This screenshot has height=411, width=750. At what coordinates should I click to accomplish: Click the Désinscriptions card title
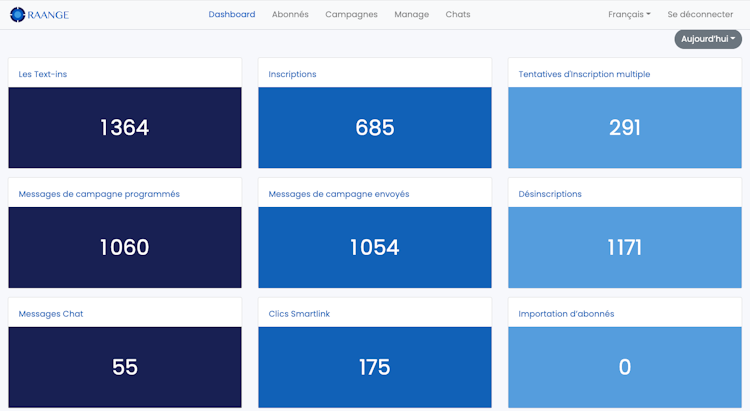click(550, 194)
